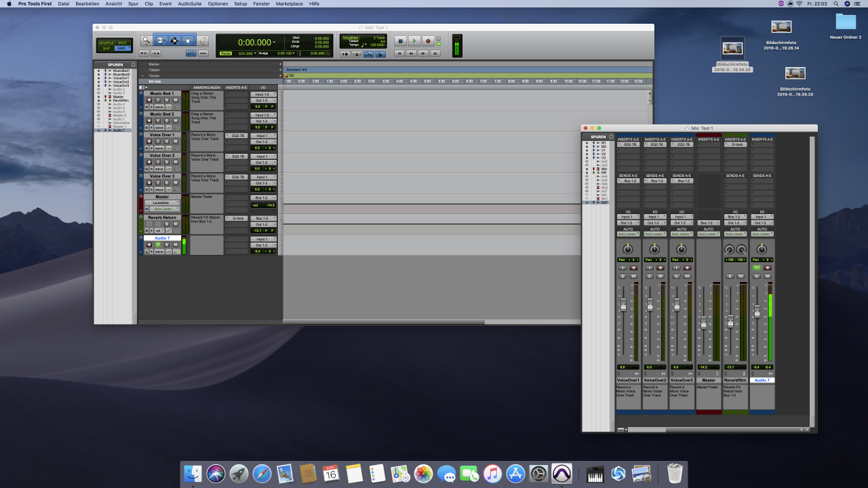
Task: Click the metronome button below the tempo display
Action: click(357, 54)
